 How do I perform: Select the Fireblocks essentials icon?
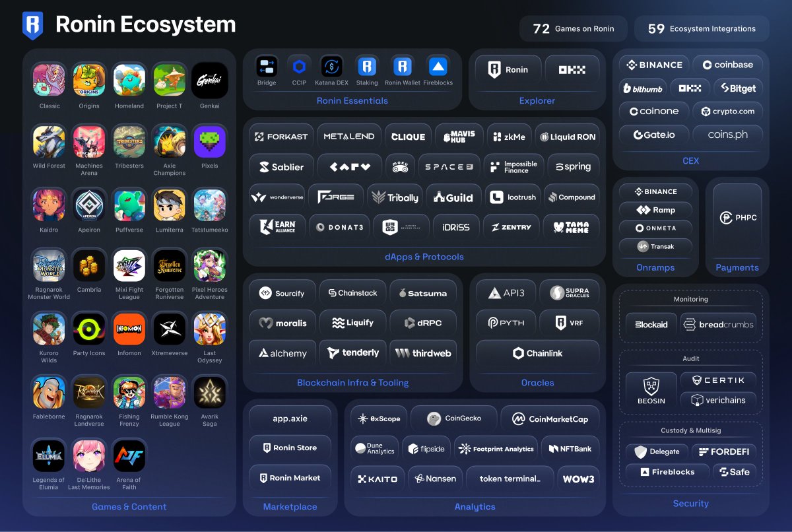(438, 66)
